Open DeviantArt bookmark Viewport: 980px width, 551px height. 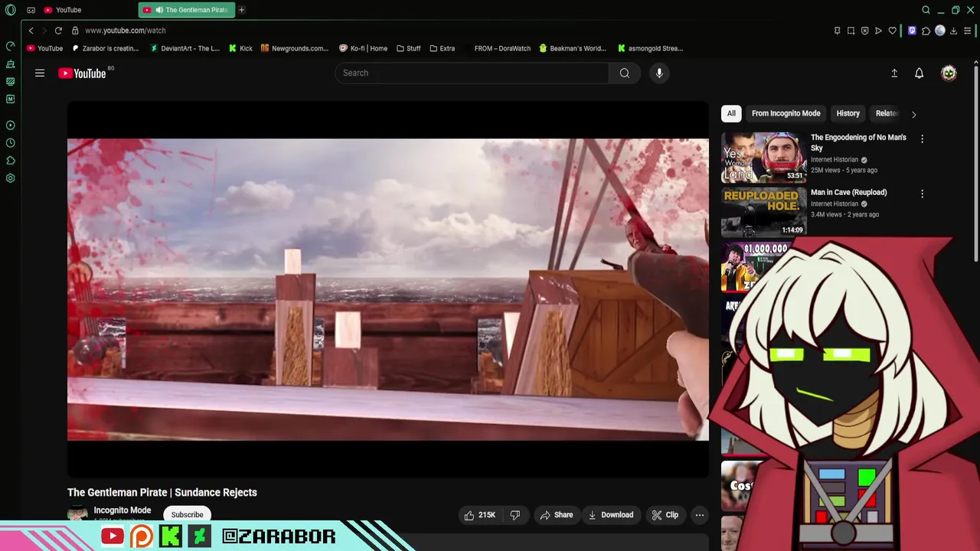tap(185, 48)
